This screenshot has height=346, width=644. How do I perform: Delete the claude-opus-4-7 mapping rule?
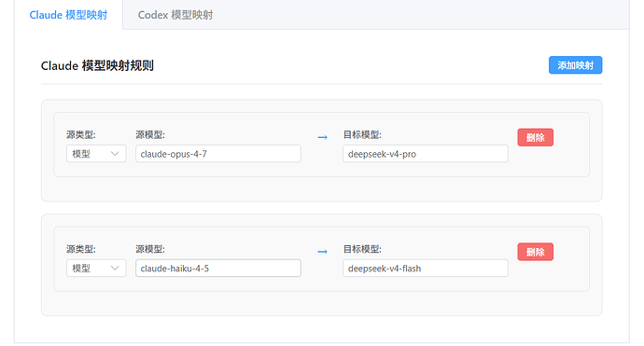[x=535, y=137]
